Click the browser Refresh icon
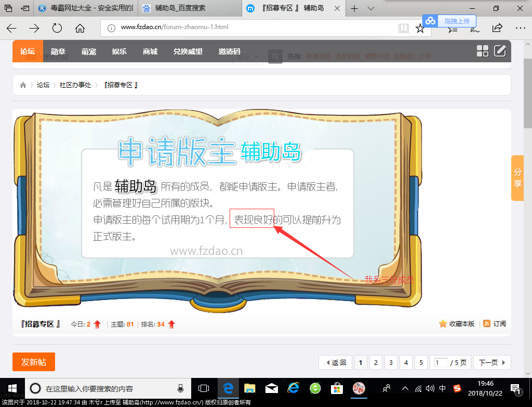Image resolution: width=532 pixels, height=407 pixels. pyautogui.click(x=57, y=28)
